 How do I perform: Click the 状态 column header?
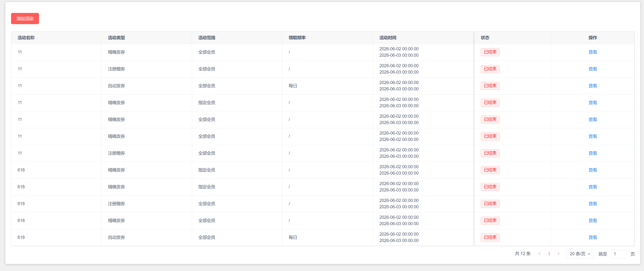pyautogui.click(x=485, y=38)
